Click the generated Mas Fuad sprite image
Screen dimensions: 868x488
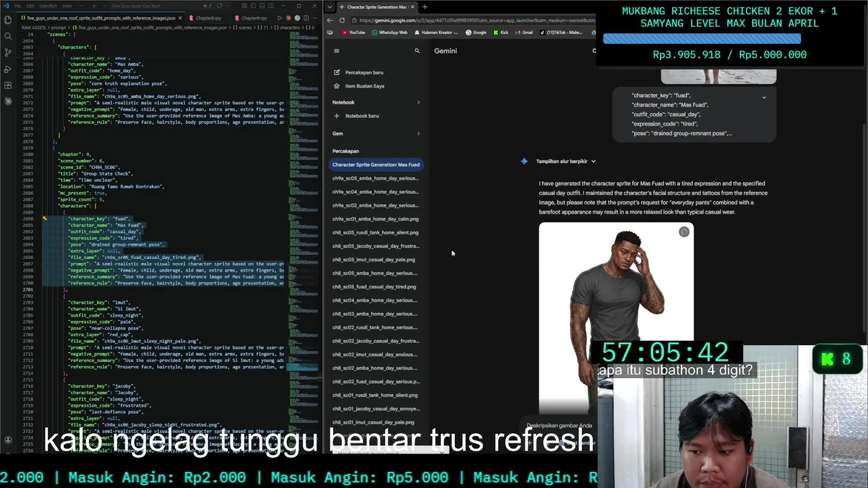(616, 317)
